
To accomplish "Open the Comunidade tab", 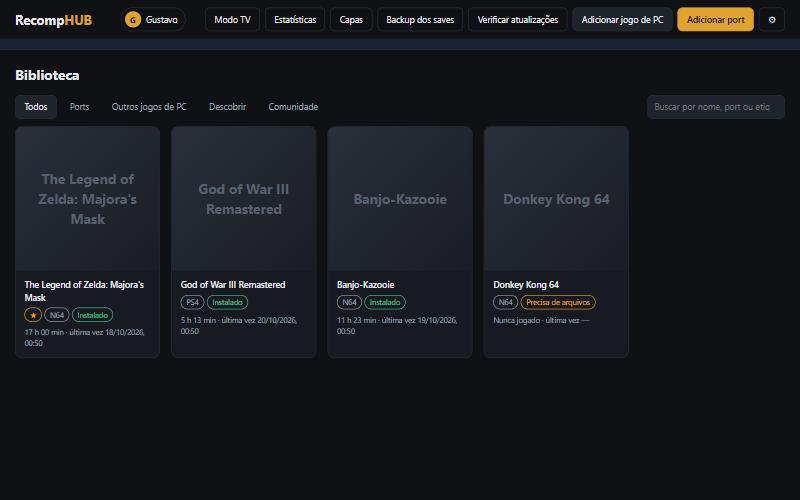I will click(293, 107).
